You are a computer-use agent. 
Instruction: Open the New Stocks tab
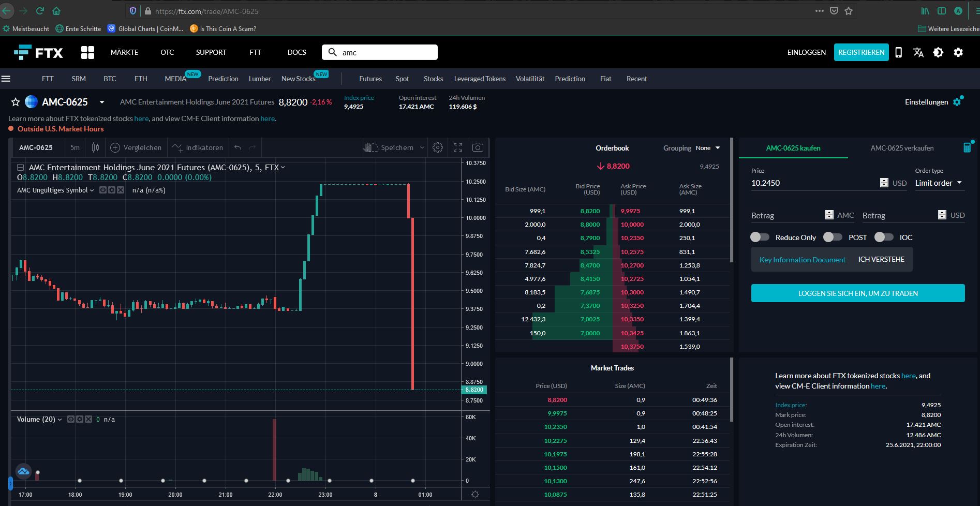click(x=299, y=79)
